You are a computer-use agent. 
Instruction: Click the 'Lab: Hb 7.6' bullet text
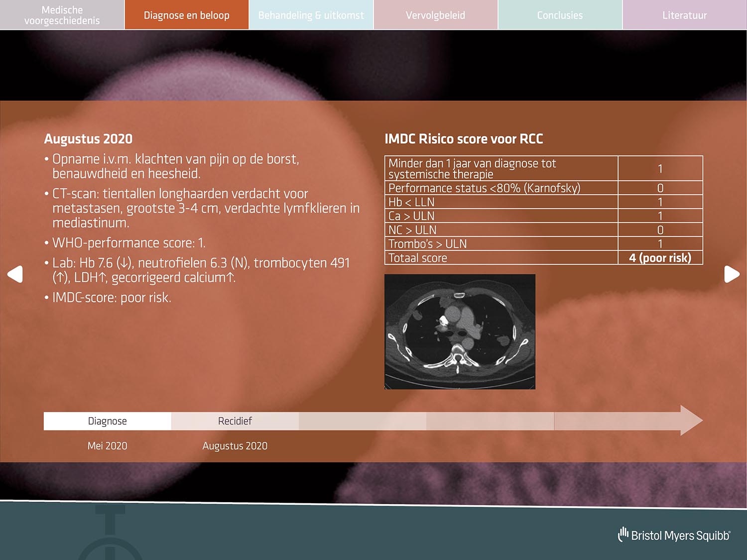197,270
